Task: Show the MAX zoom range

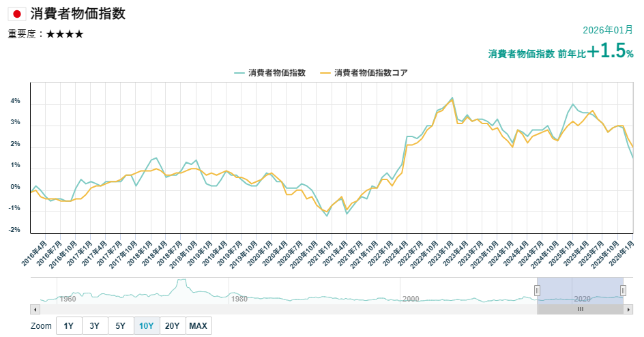Action: [x=199, y=326]
